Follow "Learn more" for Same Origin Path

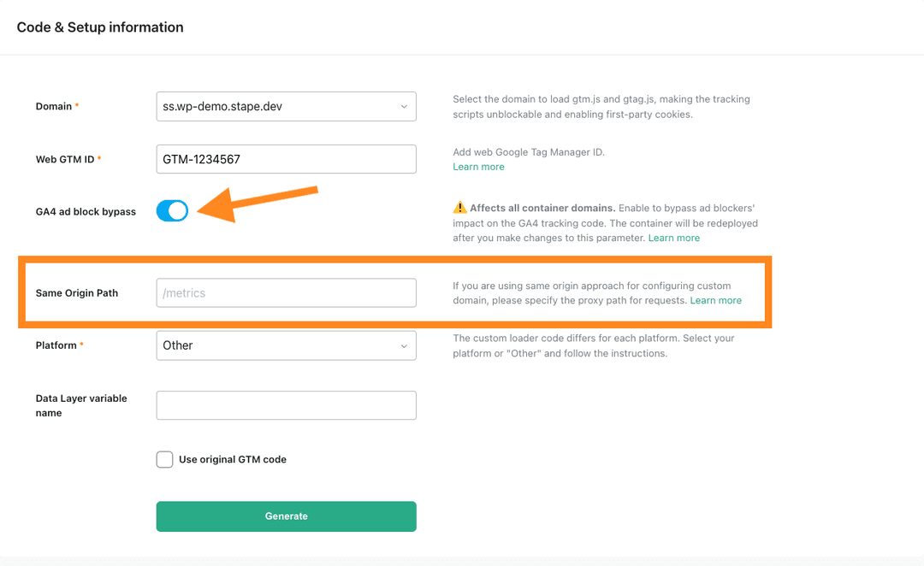pos(716,300)
